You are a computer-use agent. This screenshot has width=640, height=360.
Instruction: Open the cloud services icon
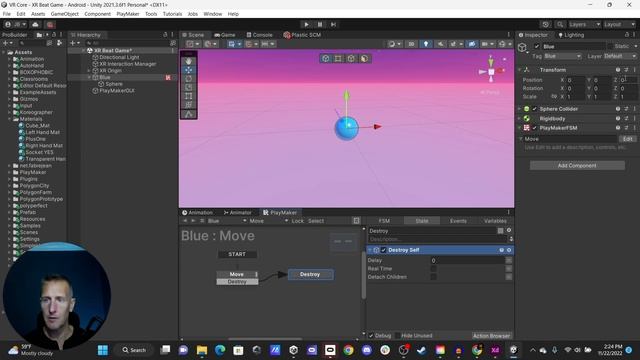pos(36,24)
